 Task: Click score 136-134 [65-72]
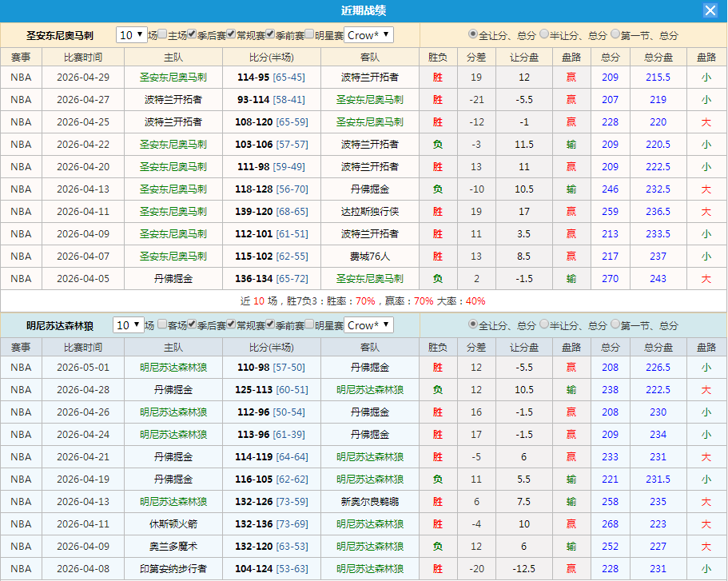[271, 279]
